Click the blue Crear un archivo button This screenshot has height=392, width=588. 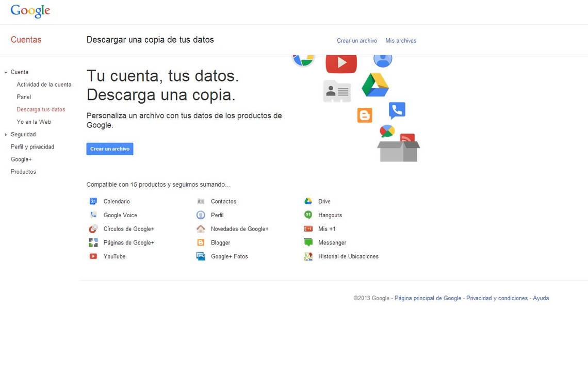pyautogui.click(x=110, y=149)
